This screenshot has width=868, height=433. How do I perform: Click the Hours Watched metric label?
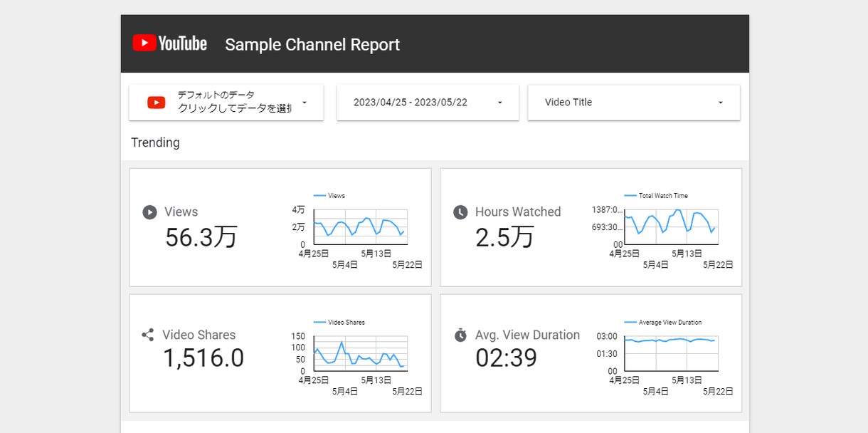tap(518, 212)
